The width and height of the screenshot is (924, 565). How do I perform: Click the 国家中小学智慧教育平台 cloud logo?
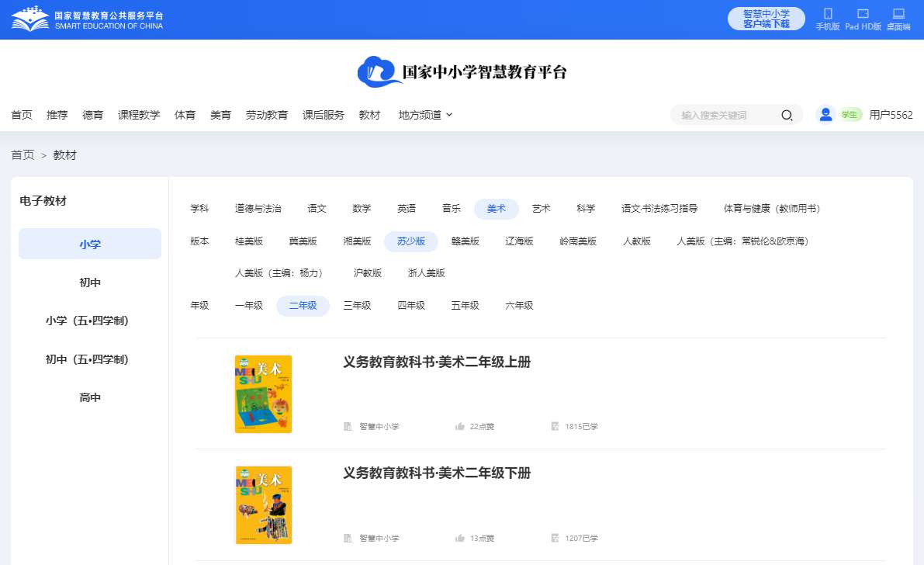coord(462,72)
